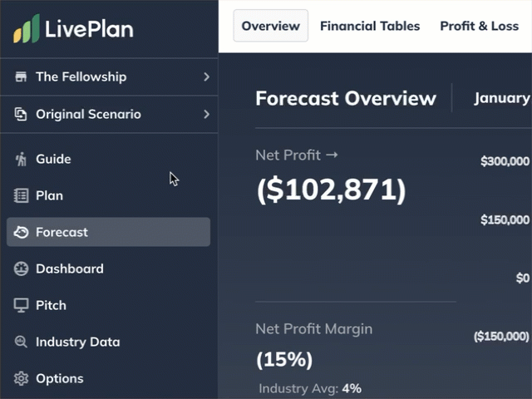Click the scenario copy icon beside Original Scenario

(21, 114)
